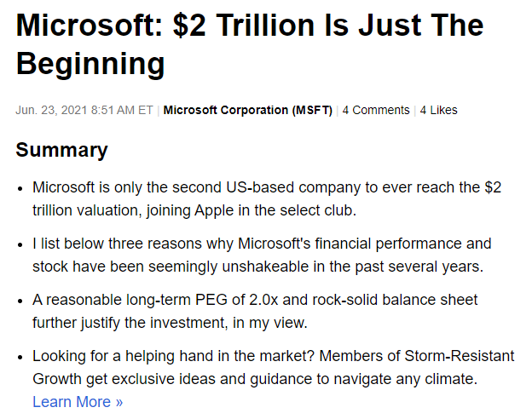This screenshot has width=532, height=419.
Task: Open the 4 Comments link
Action: coord(376,110)
